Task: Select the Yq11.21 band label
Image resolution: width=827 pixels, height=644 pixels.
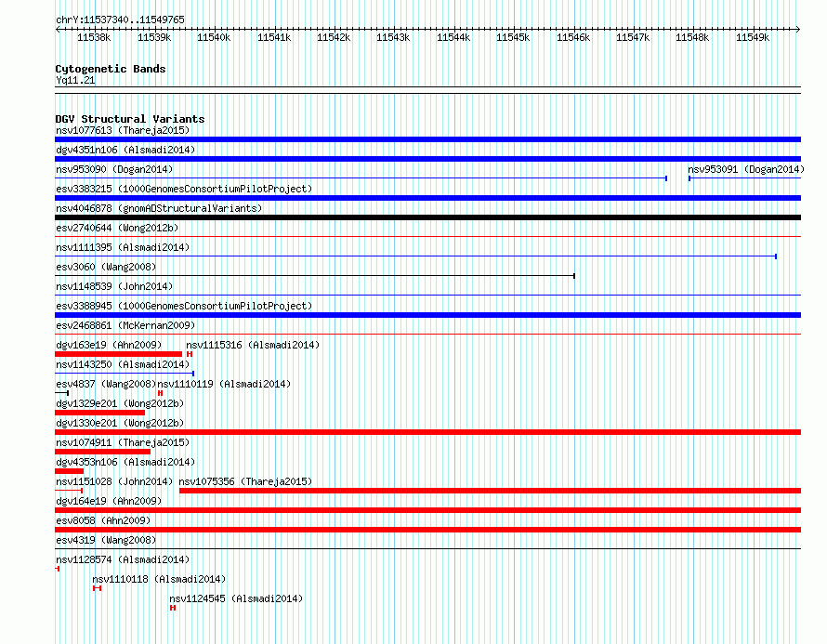Action: click(x=75, y=80)
